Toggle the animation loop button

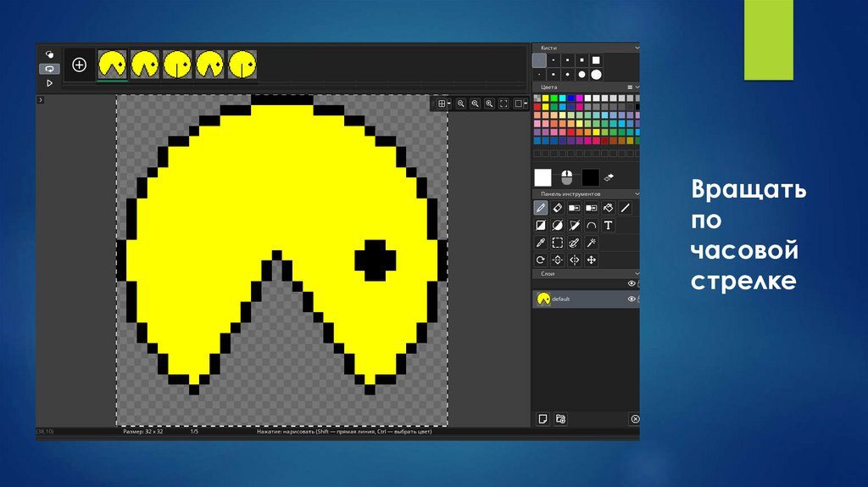(x=49, y=69)
